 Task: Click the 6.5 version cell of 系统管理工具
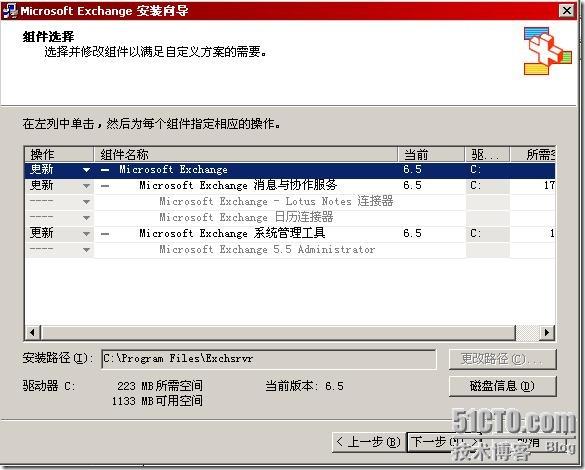[412, 234]
